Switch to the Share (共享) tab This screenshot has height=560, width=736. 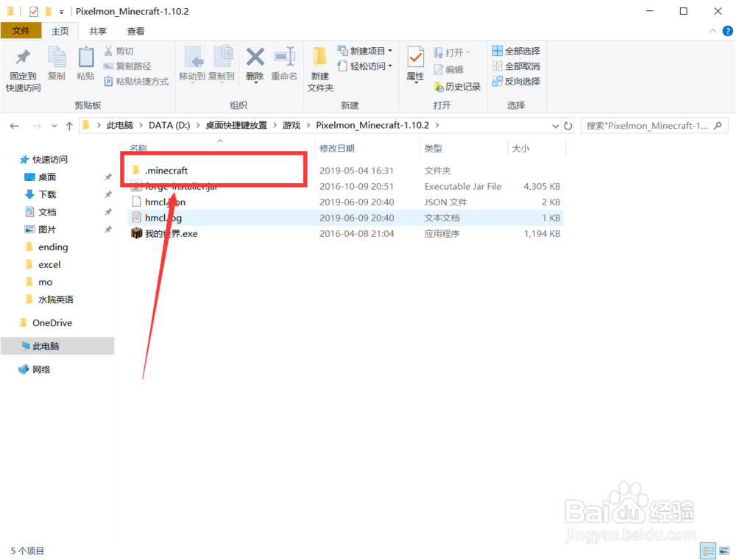pyautogui.click(x=98, y=32)
